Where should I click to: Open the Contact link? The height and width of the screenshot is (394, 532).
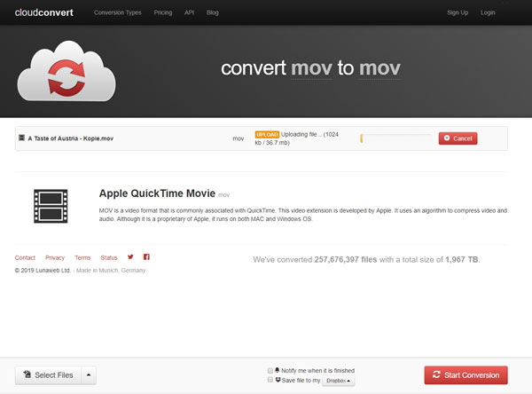click(25, 258)
